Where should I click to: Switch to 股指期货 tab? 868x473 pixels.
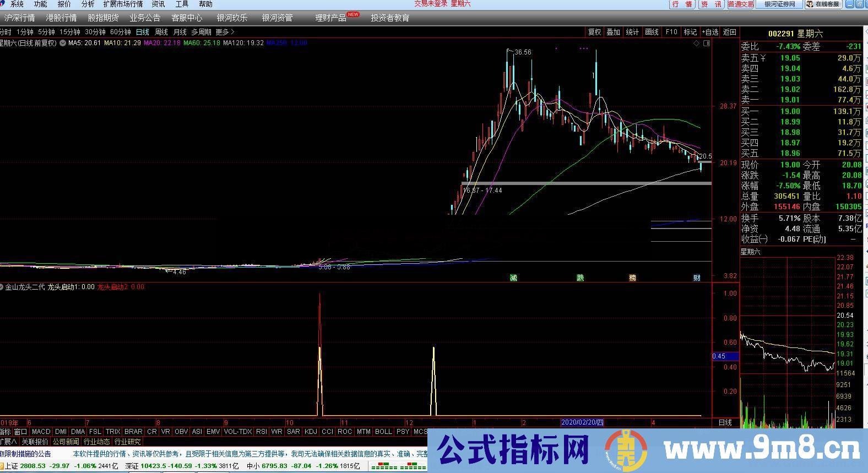point(103,18)
